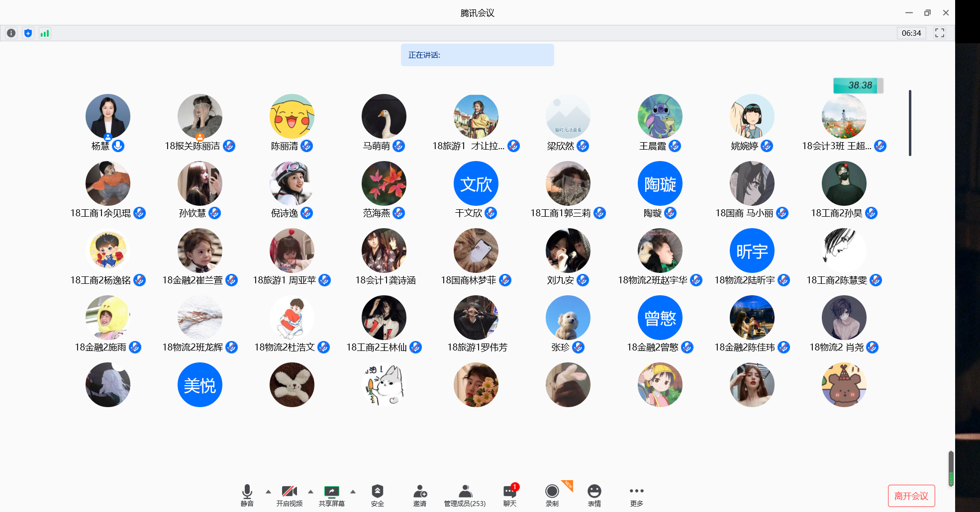Open 安全 security settings
The height and width of the screenshot is (512, 980).
coord(378,495)
